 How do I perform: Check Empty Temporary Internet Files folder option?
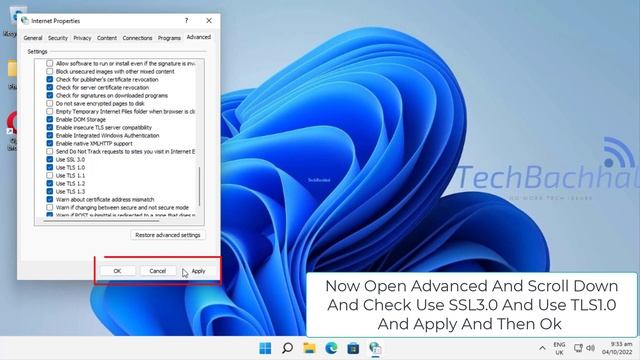tap(50, 111)
